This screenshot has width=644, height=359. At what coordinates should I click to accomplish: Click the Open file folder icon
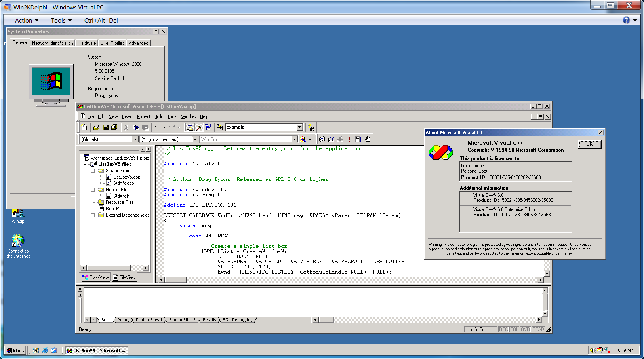[96, 127]
